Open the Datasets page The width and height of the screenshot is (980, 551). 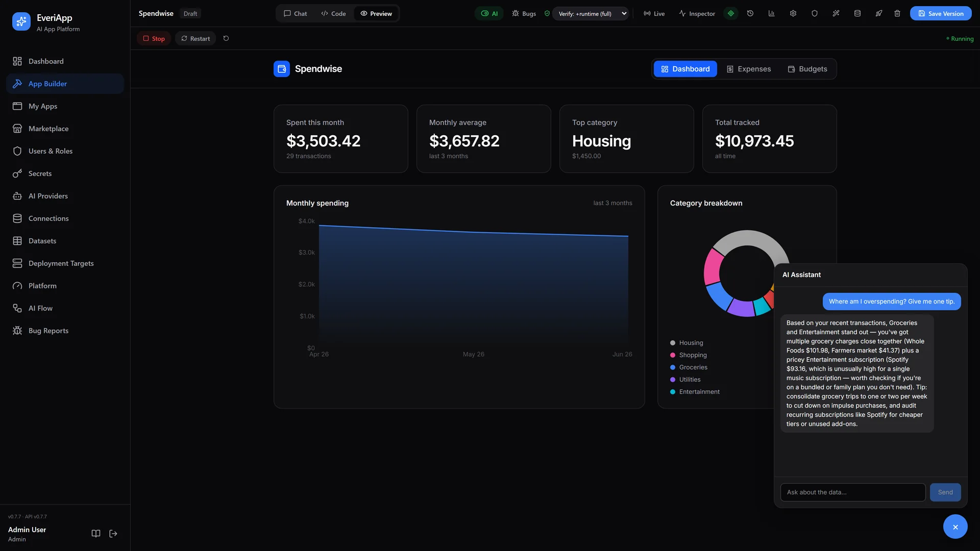point(65,241)
